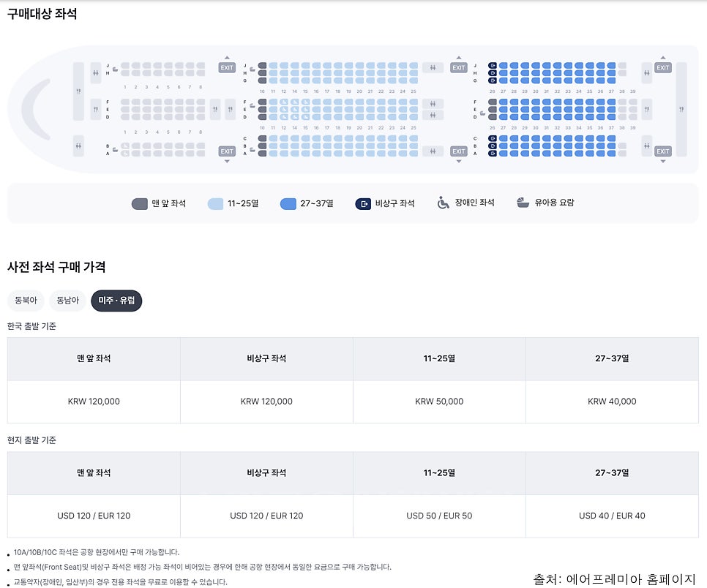Click the 유아용 요람 bassinet legend icon

(x=522, y=203)
